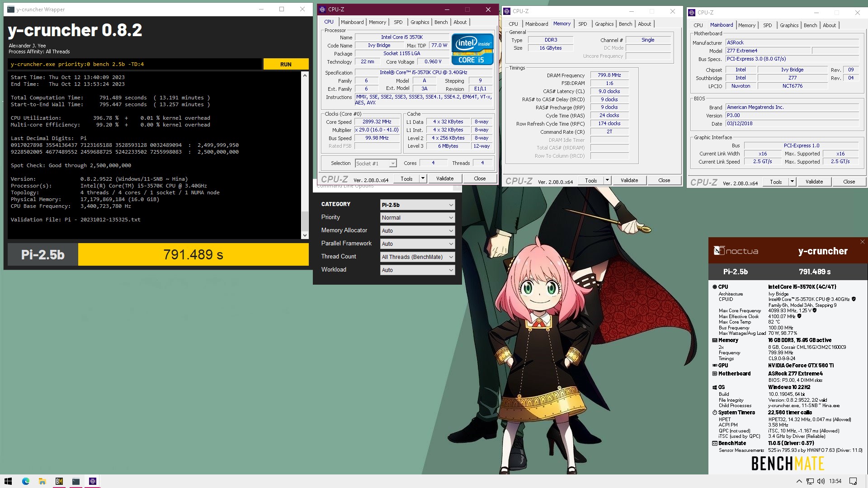Open the About tab in first CPU-Z window
The height and width of the screenshot is (488, 868).
coord(460,22)
